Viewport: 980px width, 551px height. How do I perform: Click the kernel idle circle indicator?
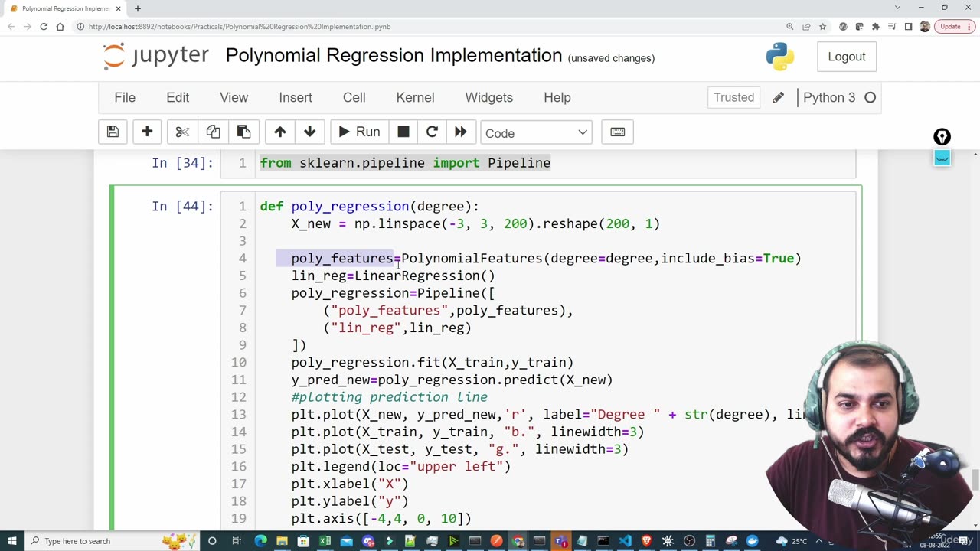[x=871, y=97]
